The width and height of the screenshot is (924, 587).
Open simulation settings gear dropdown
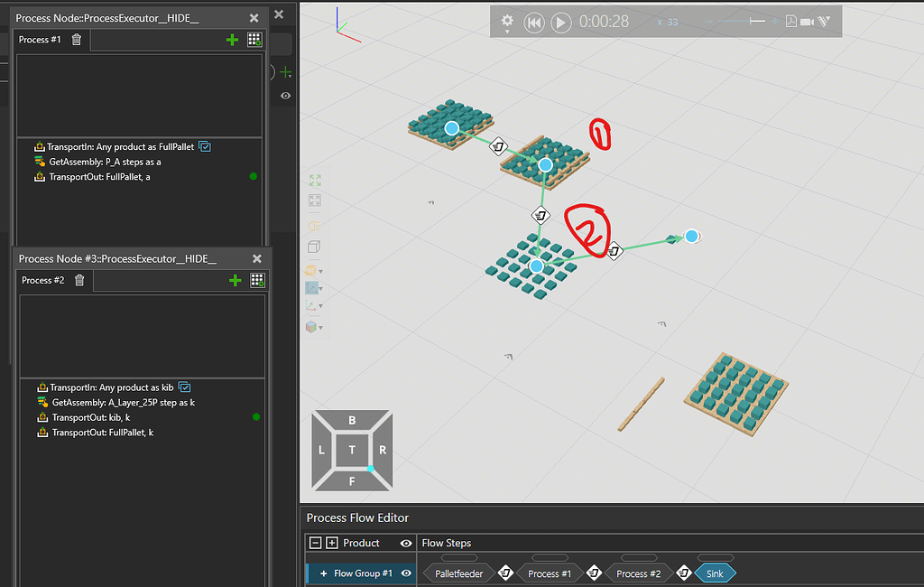[x=507, y=22]
